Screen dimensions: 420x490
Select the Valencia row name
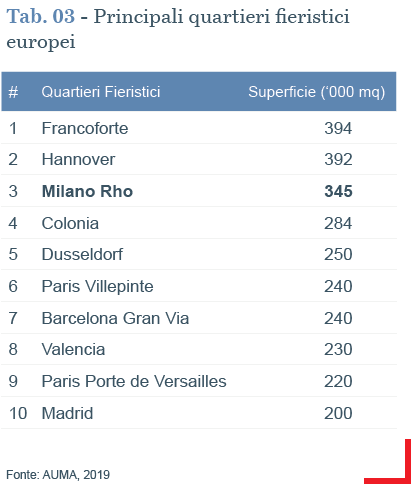pos(73,349)
